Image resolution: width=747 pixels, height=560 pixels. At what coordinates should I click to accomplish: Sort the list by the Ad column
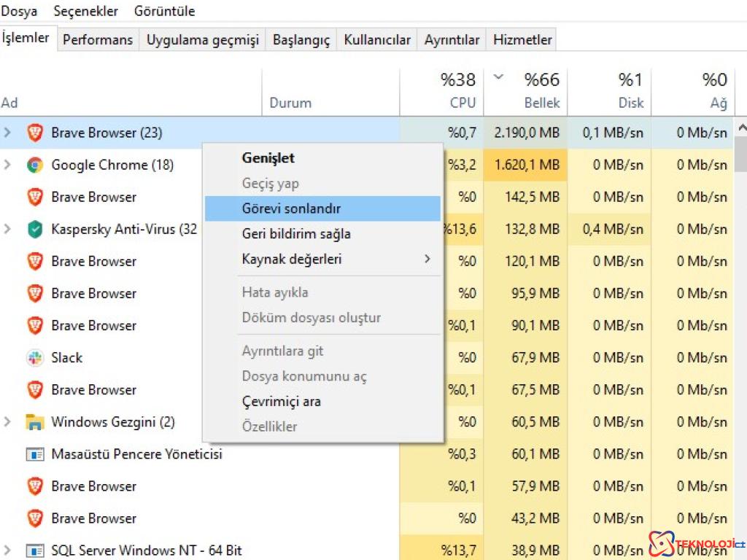tap(9, 102)
